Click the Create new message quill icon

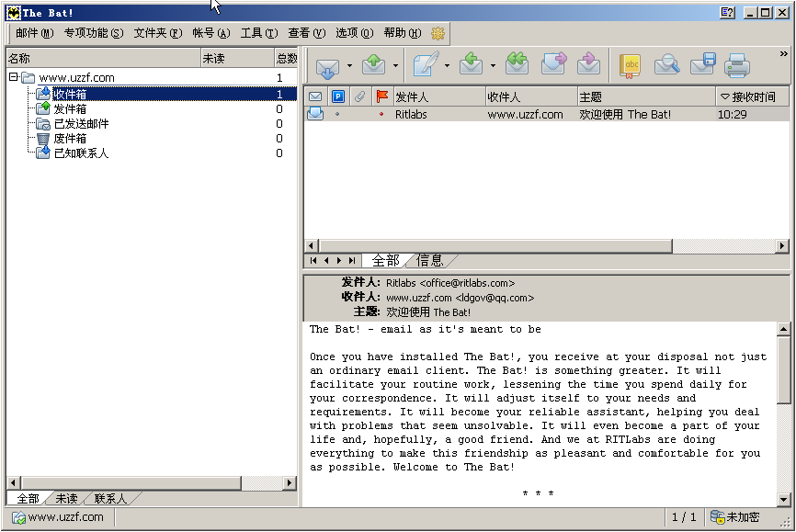tap(426, 64)
